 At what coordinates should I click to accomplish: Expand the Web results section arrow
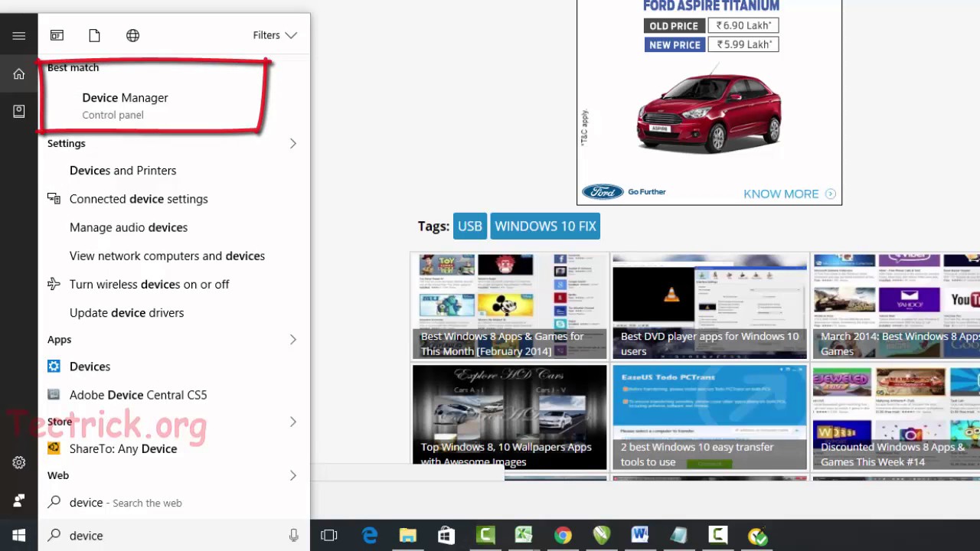coord(292,475)
